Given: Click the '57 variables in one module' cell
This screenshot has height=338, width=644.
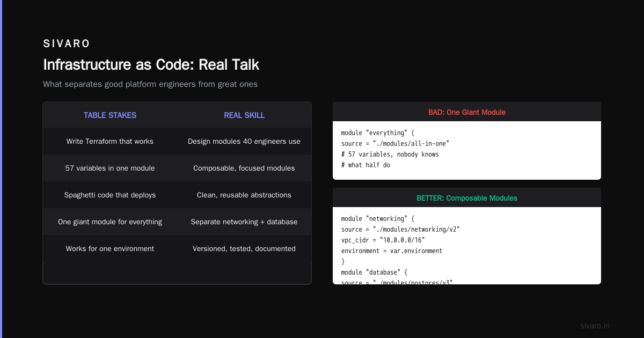Looking at the screenshot, I should coord(110,168).
